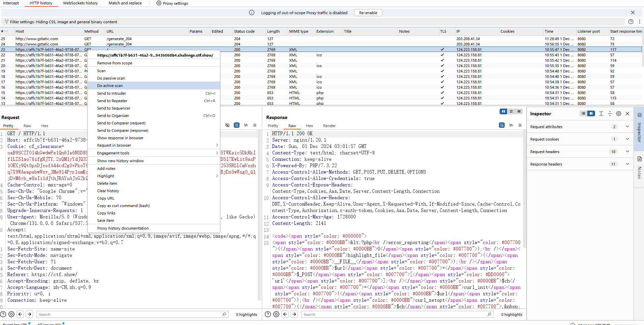The image size is (644, 325).
Task: Collapse all Inspector sections icon
Action: click(610, 114)
